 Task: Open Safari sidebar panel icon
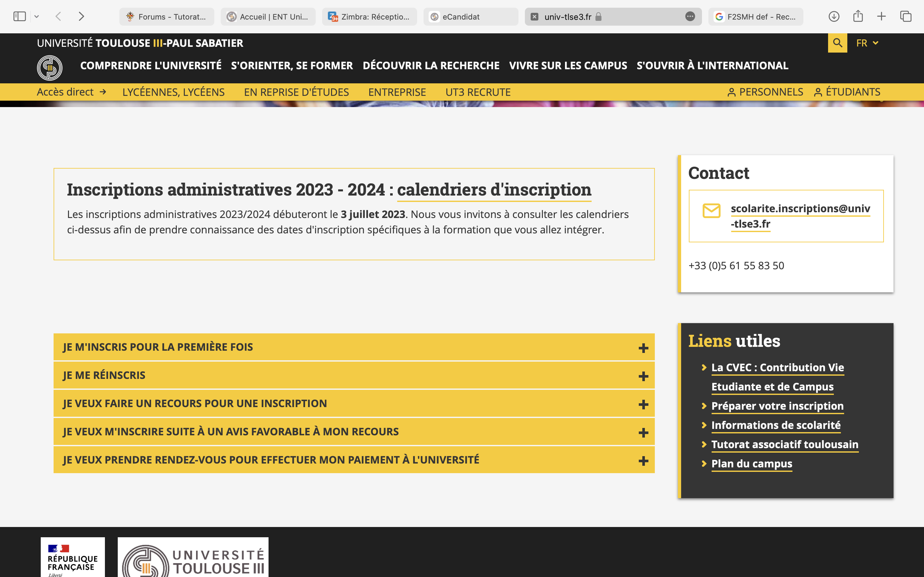tap(20, 16)
